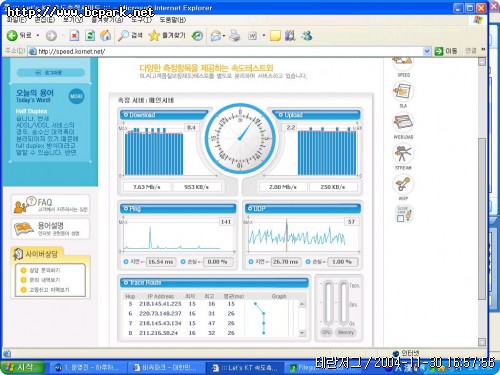This screenshot has height=375, width=500.
Task: Click the Mail envelope toolbar icon
Action: pos(216,36)
